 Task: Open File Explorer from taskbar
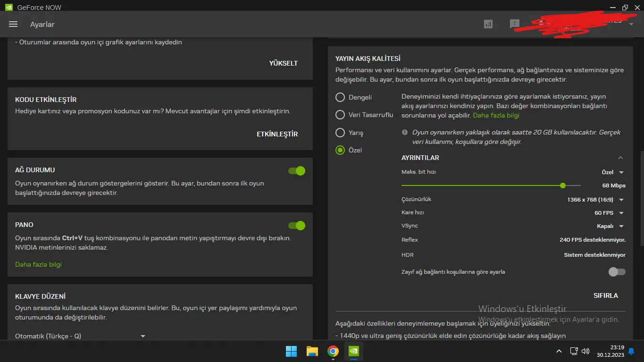click(312, 351)
